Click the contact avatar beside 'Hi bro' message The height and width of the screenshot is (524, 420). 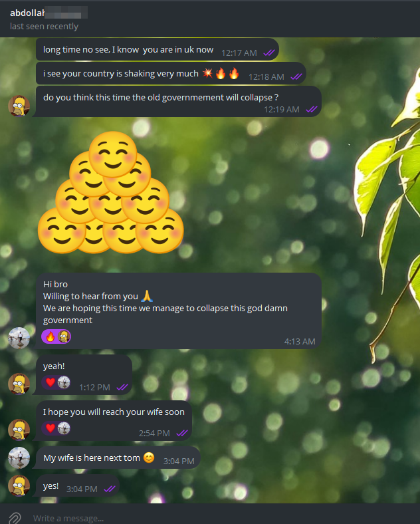[x=19, y=338]
